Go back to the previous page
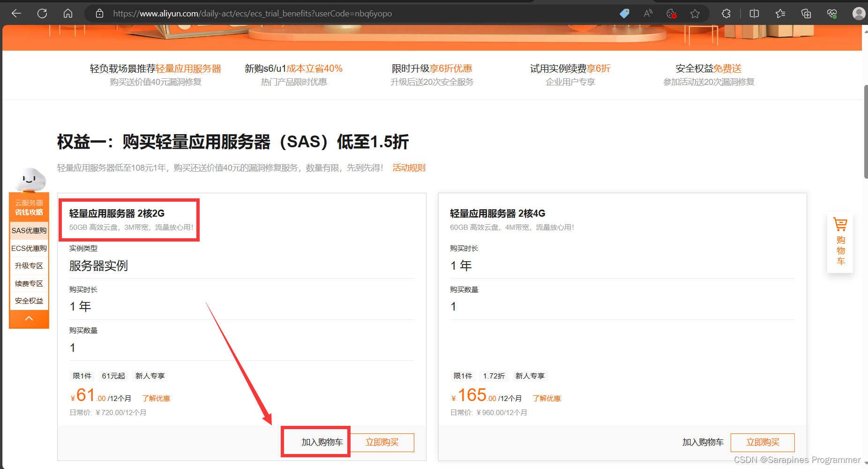868x469 pixels. point(16,14)
